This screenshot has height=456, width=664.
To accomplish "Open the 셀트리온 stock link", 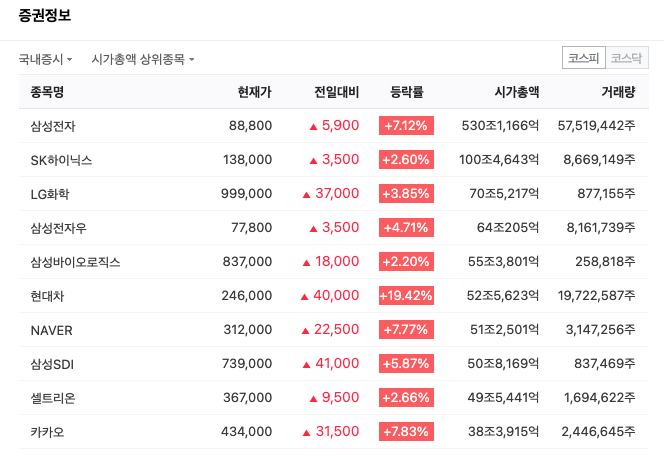I will click(53, 398).
